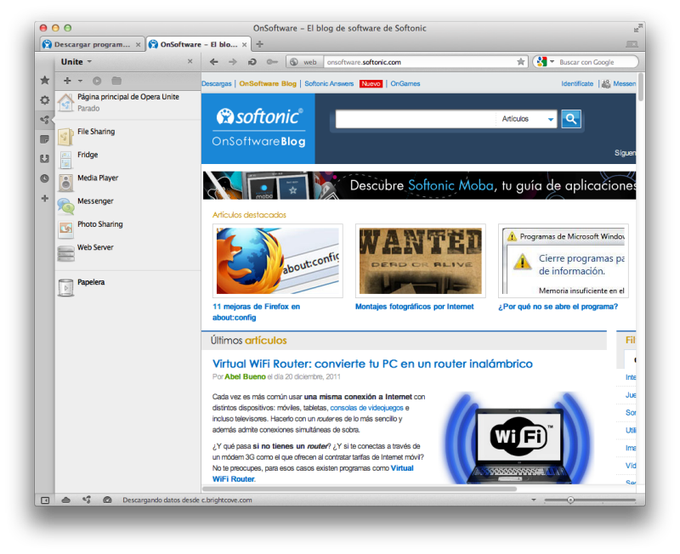This screenshot has width=680, height=554.
Task: Select the File Sharing service
Action: tap(128, 136)
